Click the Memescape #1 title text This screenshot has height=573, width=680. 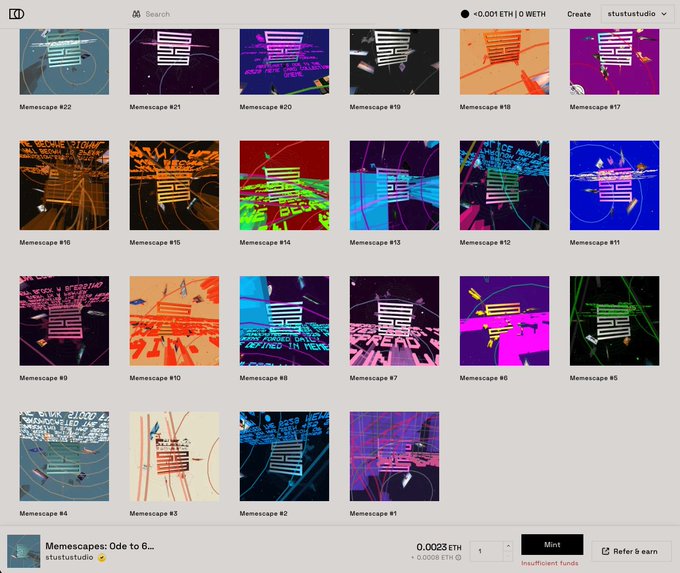(x=373, y=514)
